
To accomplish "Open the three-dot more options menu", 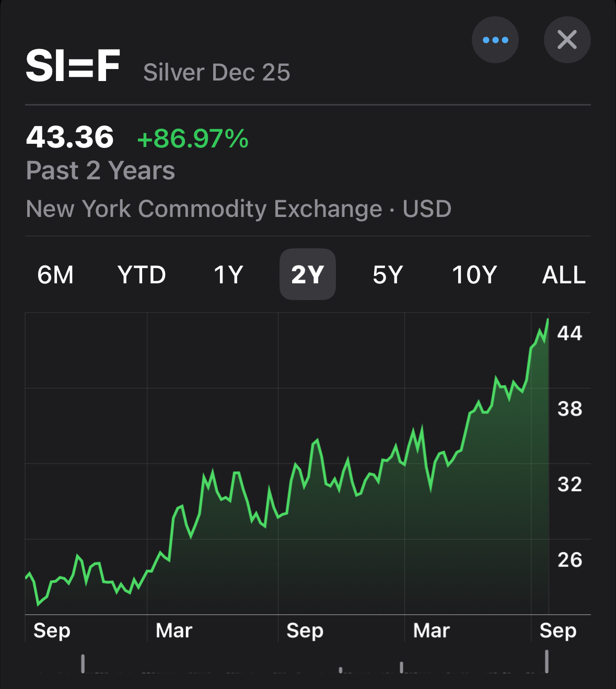I will [495, 40].
